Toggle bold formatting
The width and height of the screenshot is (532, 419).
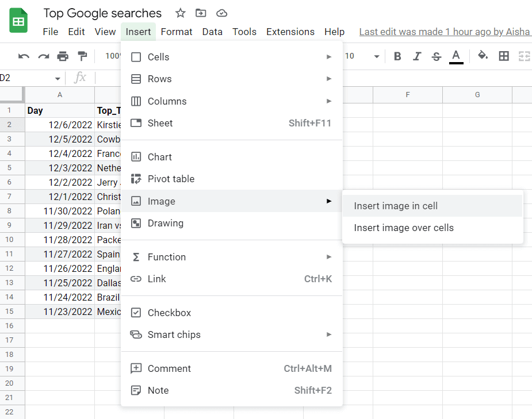coord(397,56)
